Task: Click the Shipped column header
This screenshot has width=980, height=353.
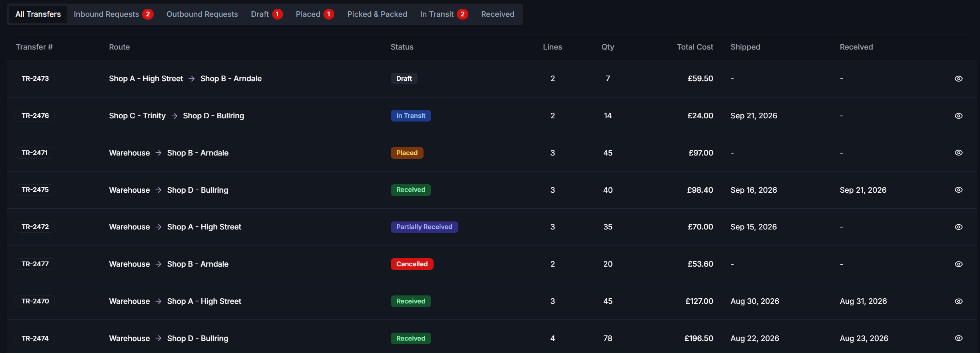Action: tap(745, 47)
